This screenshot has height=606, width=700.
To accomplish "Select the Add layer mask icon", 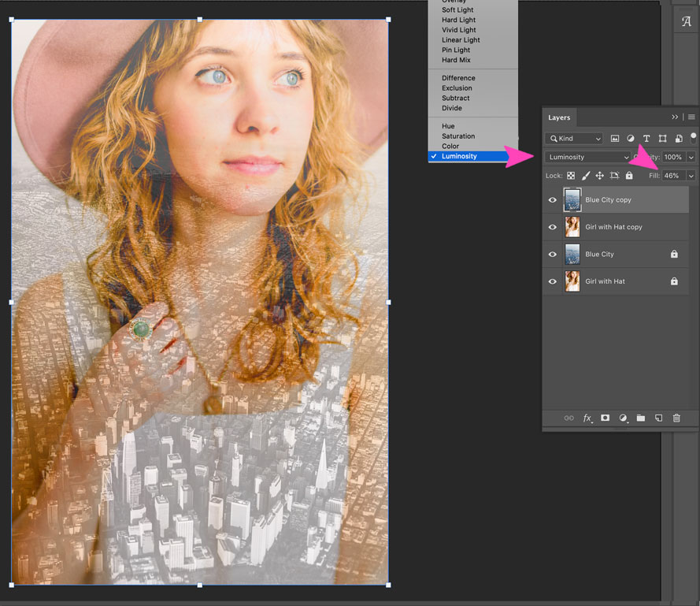I will [x=605, y=418].
